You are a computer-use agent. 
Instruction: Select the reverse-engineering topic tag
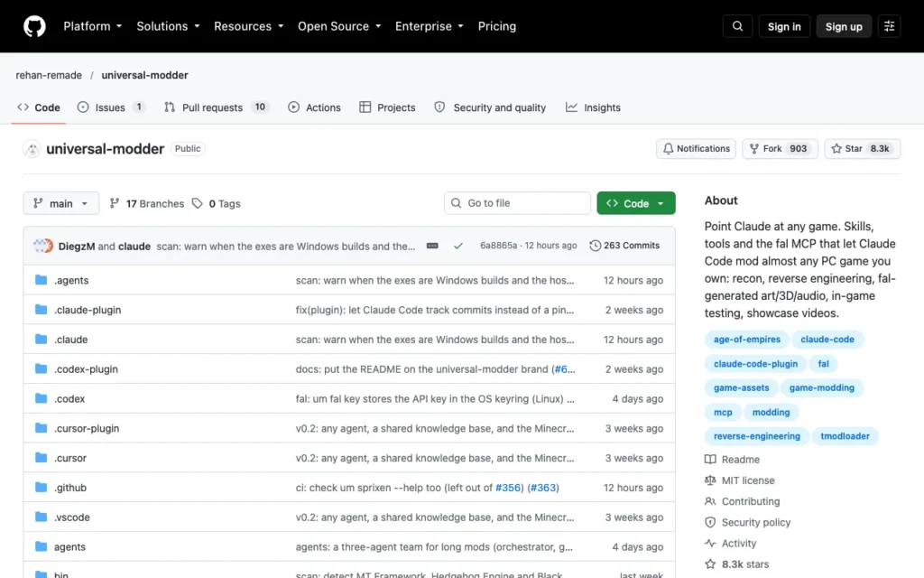click(x=757, y=436)
